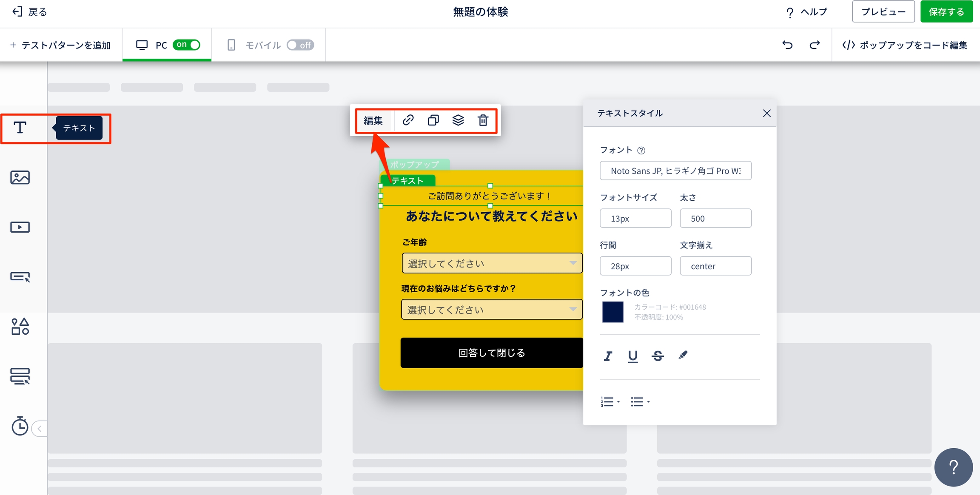Image resolution: width=980 pixels, height=495 pixels.
Task: Select the countdown Timer tool in sidebar
Action: click(x=20, y=426)
